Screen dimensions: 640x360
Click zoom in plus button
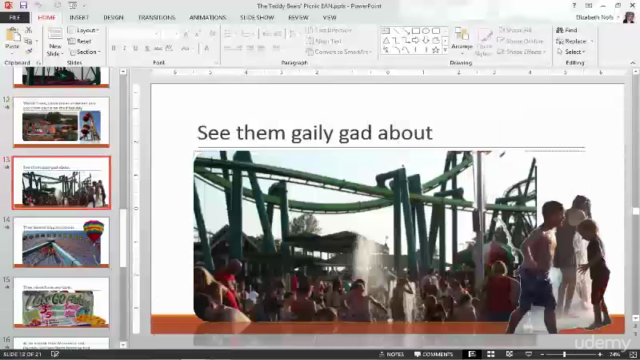[x=600, y=354]
